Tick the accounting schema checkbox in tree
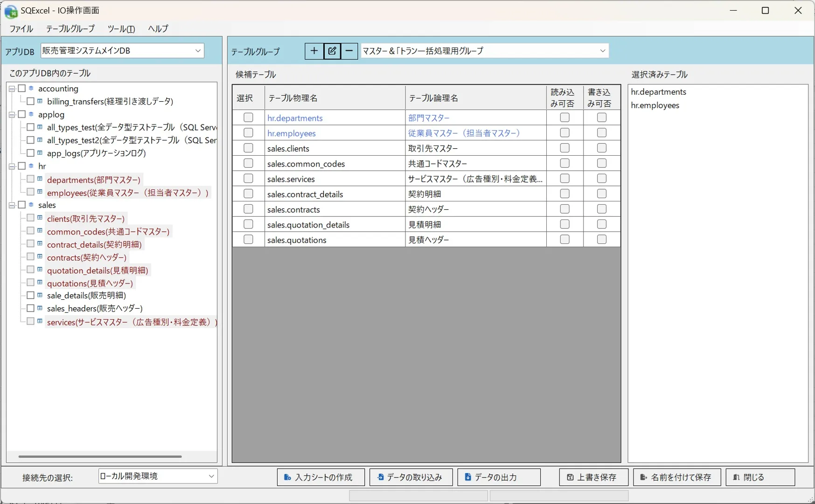 coord(22,88)
